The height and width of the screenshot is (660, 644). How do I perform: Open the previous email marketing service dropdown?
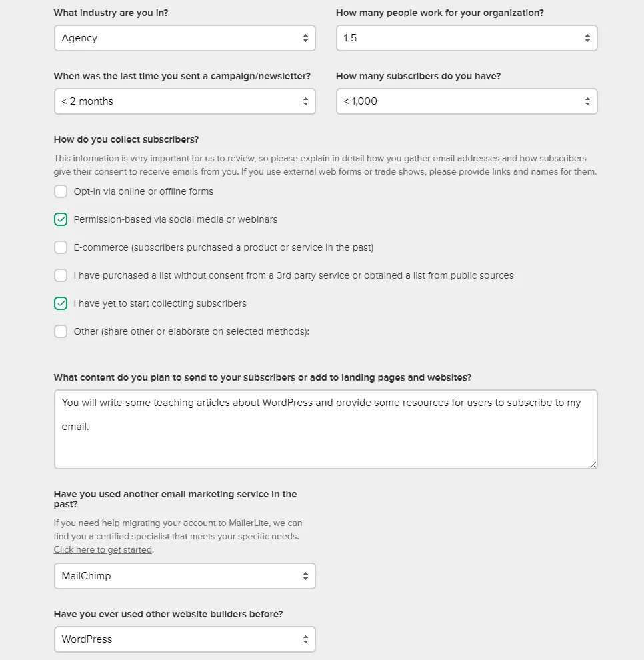coord(185,575)
